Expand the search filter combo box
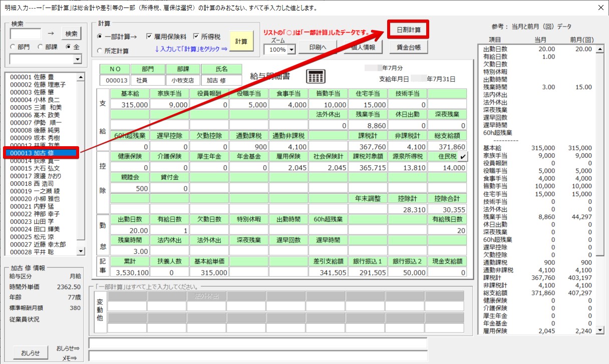This screenshot has width=609, height=364. [77, 60]
